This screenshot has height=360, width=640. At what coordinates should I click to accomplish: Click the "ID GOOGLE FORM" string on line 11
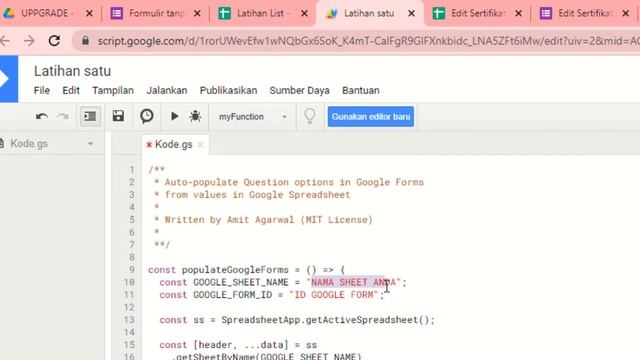click(334, 295)
